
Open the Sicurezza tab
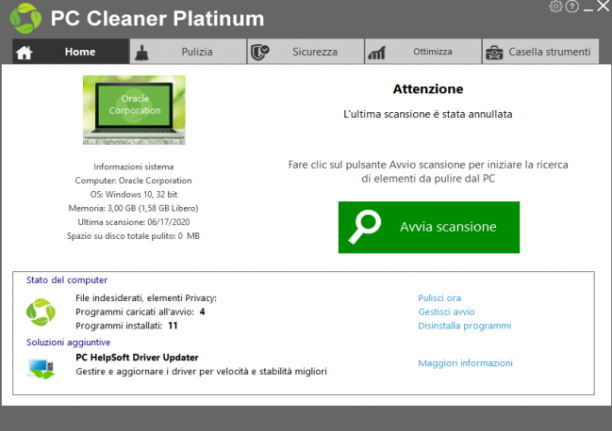pyautogui.click(x=306, y=52)
